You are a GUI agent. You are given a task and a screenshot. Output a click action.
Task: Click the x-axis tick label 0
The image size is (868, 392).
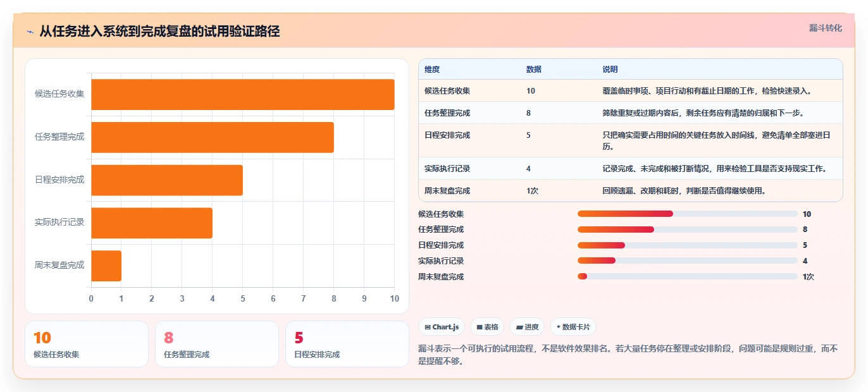click(x=91, y=298)
